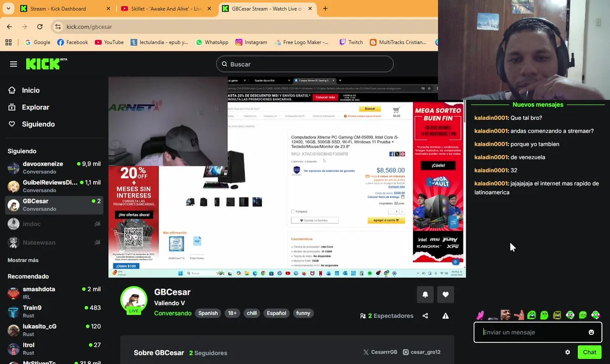This screenshot has width=610, height=364.
Task: Close the Skillet YouTube tab
Action: tap(209, 9)
